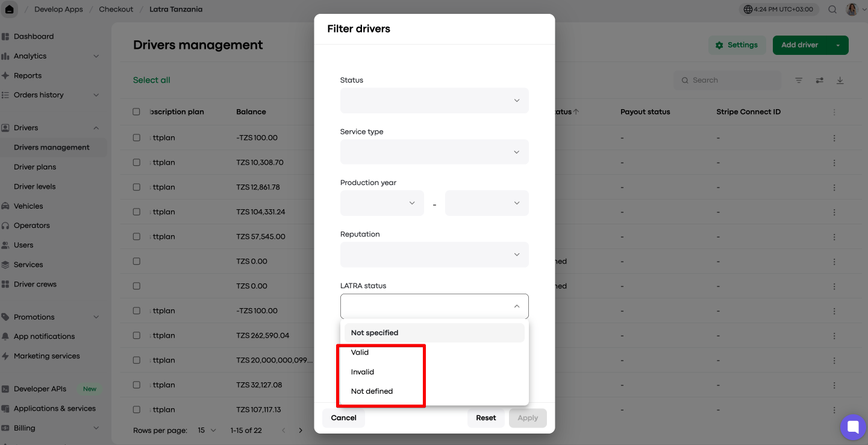Select the Valid option
Screen dimensions: 868x445
[x=434, y=352]
